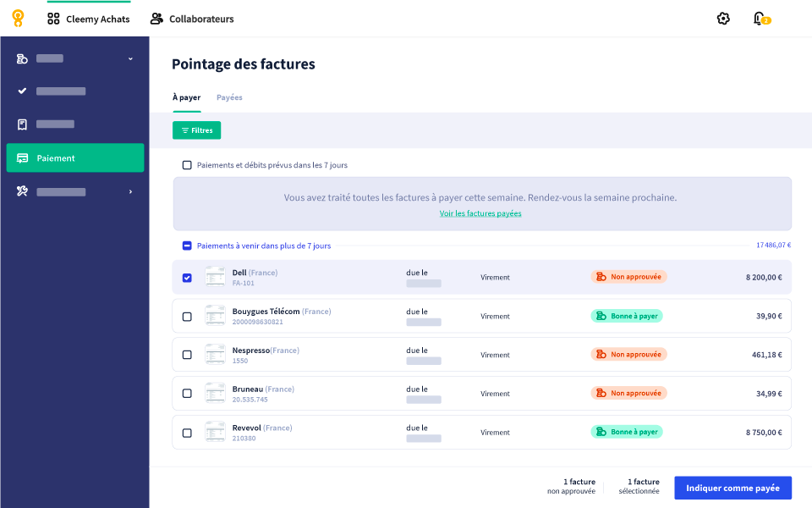Screen dimensions: 812x508
Task: Click the 34,99 € amount
Action: point(769,394)
